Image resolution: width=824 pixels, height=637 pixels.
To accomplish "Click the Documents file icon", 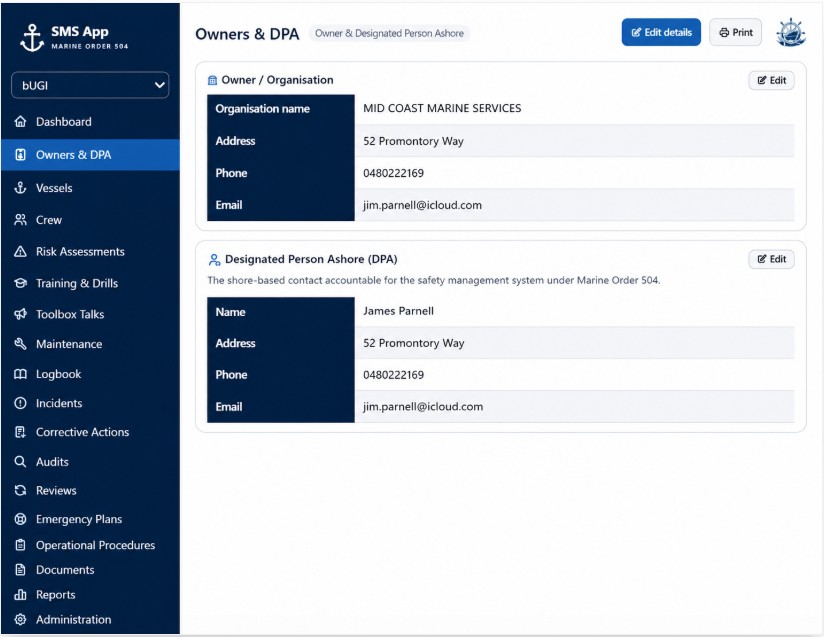I will point(20,570).
